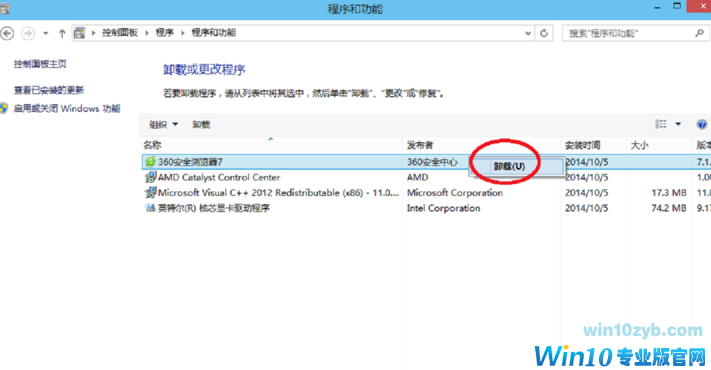This screenshot has height=370, width=711.
Task: Sort by the 名称 column header
Action: 152,145
